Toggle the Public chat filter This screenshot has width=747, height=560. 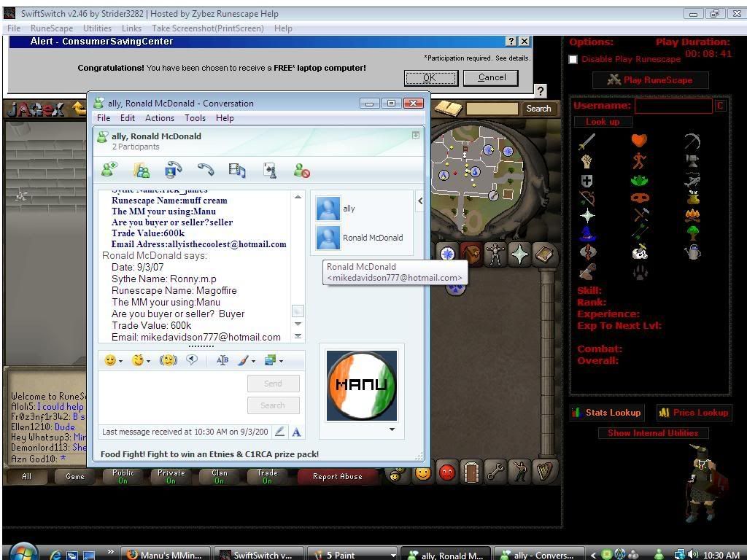tap(123, 476)
